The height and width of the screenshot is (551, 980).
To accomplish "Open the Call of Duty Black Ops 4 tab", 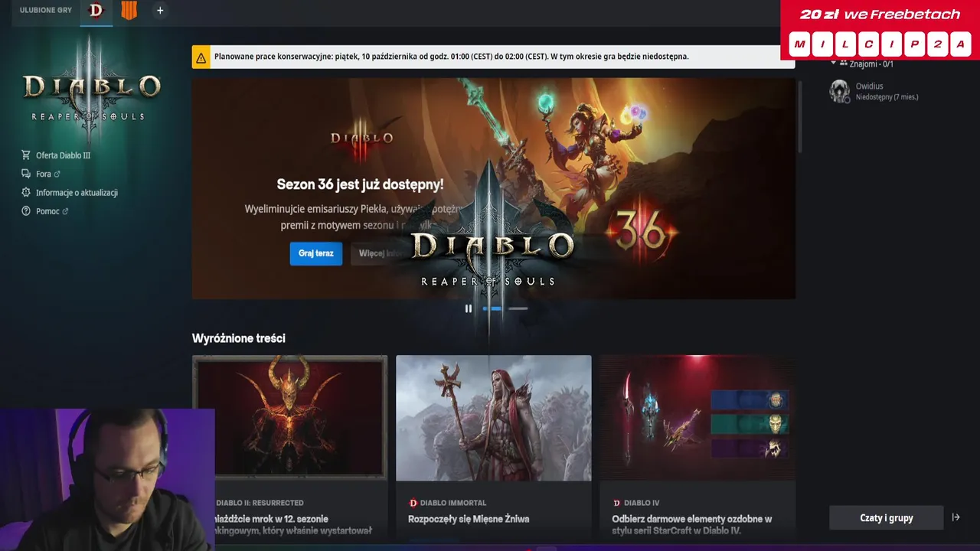I will [129, 11].
